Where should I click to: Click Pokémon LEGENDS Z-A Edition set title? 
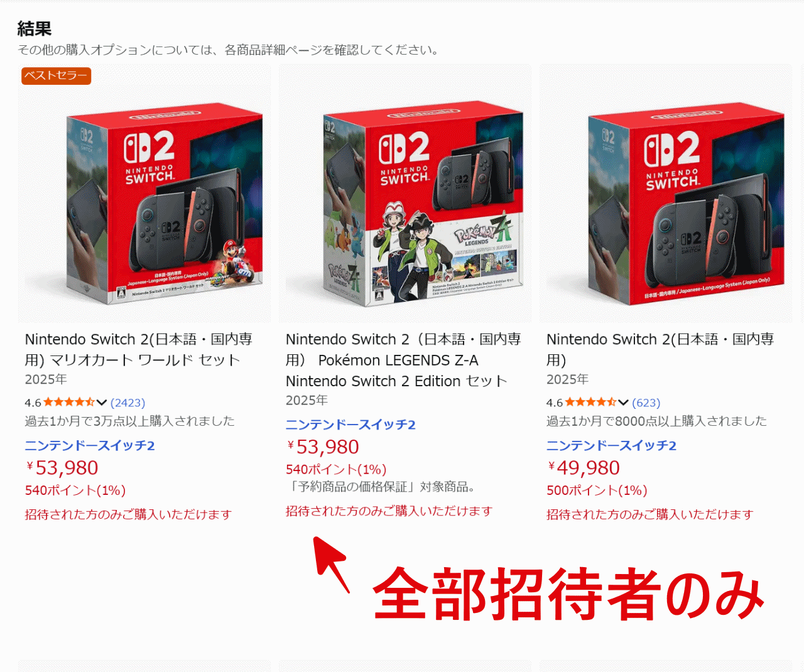pyautogui.click(x=403, y=360)
